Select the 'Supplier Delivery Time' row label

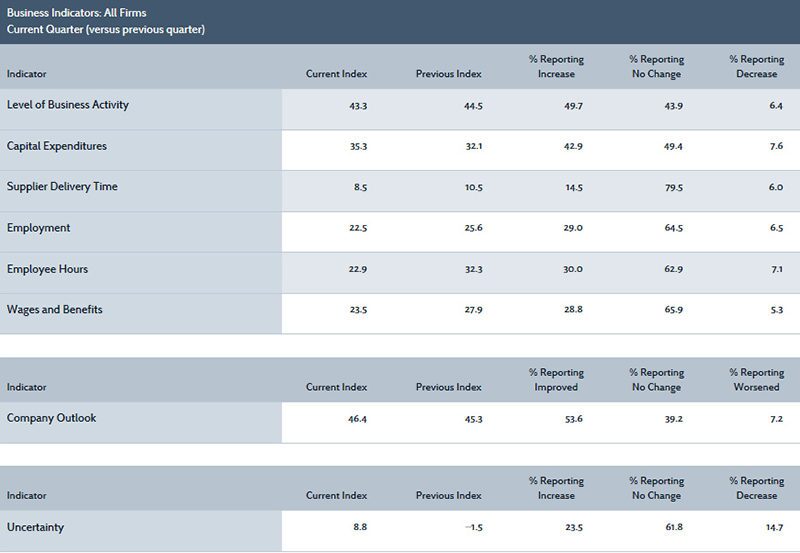pyautogui.click(x=62, y=187)
